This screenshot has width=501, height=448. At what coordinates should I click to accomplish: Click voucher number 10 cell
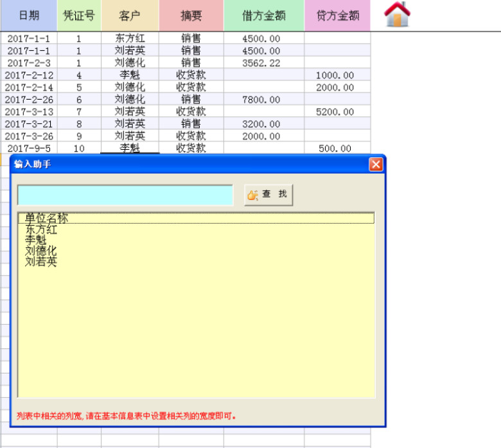[x=79, y=148]
